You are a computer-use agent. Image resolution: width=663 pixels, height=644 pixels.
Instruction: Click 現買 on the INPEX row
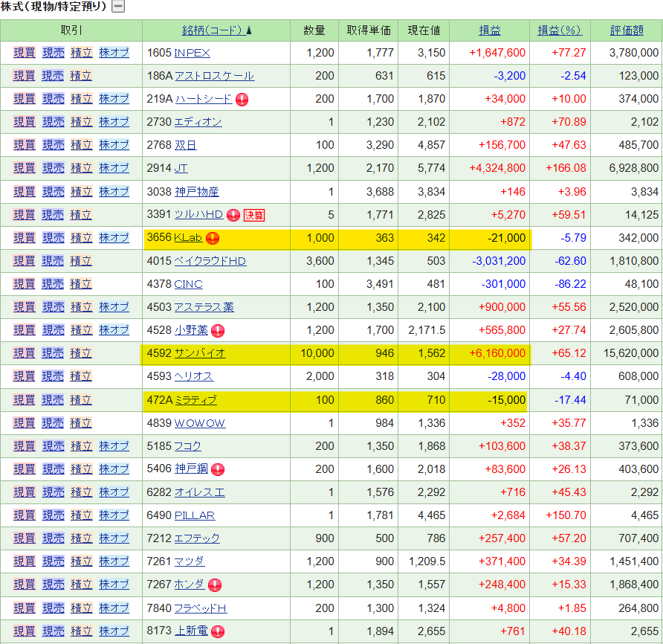click(x=25, y=53)
